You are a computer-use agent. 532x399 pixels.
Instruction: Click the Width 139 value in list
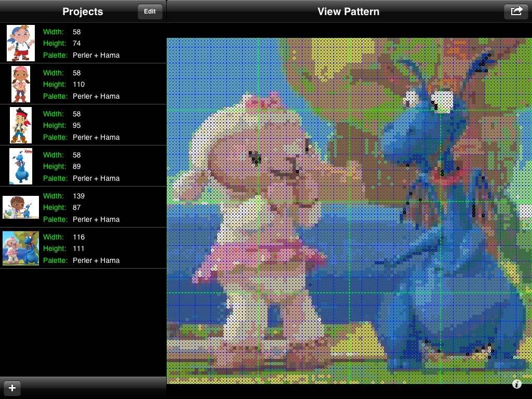[78, 196]
